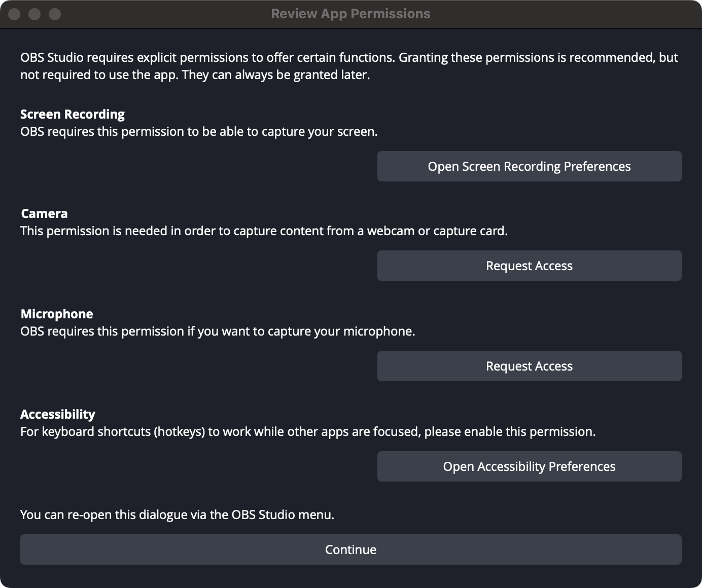Click the keyboard shortcuts hotkeys description
This screenshot has height=588, width=702.
tap(308, 431)
